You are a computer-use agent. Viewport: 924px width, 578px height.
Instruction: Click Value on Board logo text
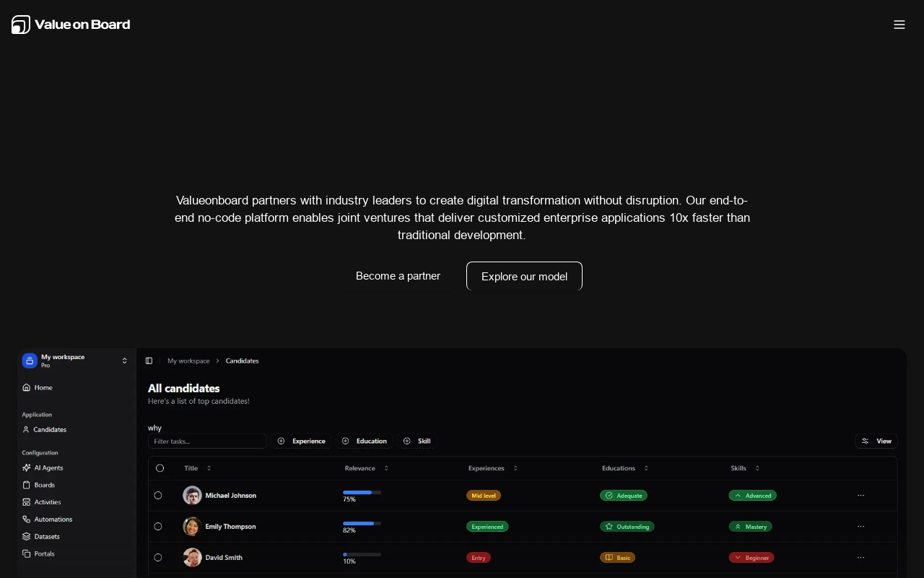pos(82,25)
